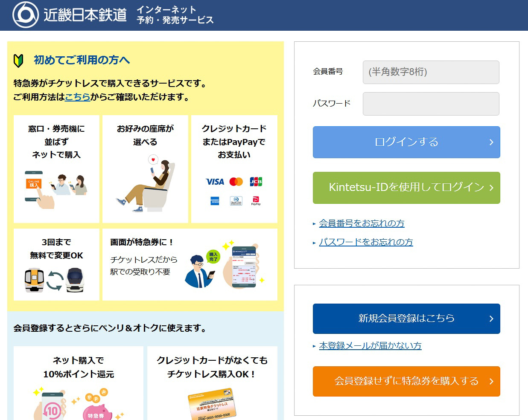The image size is (528, 420).
Task: Click the ログインする button
Action: (406, 142)
